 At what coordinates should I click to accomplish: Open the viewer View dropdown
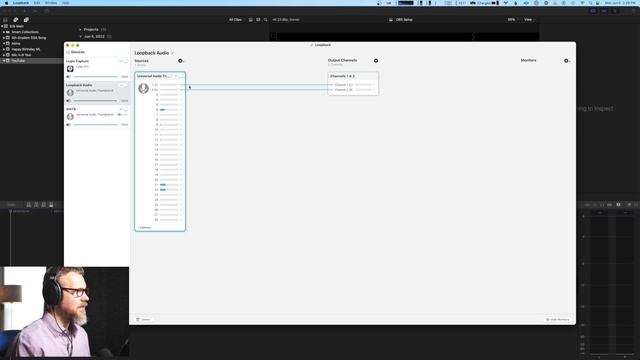[529, 20]
